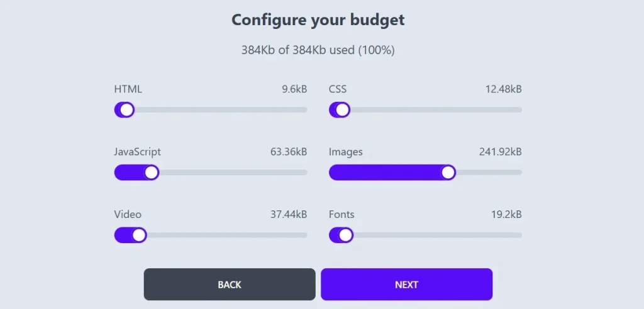Viewport: 644px width, 309px height.
Task: Click the unfilled part of CSS track
Action: coord(435,110)
